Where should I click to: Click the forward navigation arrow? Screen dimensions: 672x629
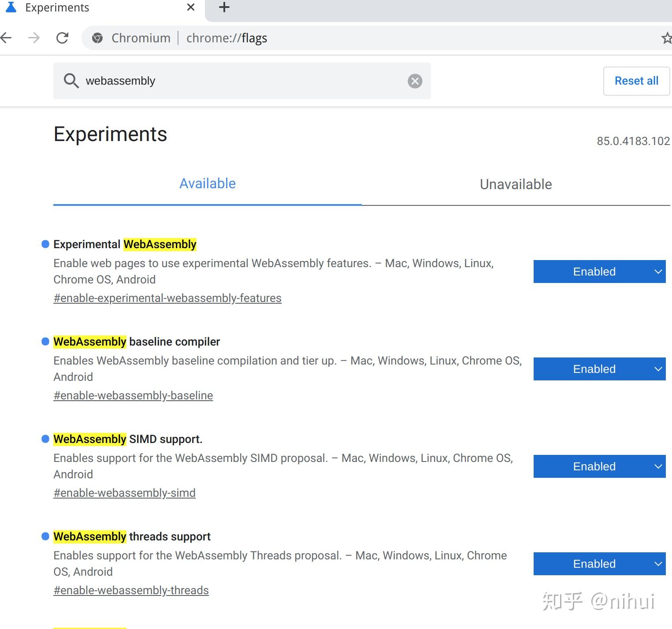click(34, 38)
